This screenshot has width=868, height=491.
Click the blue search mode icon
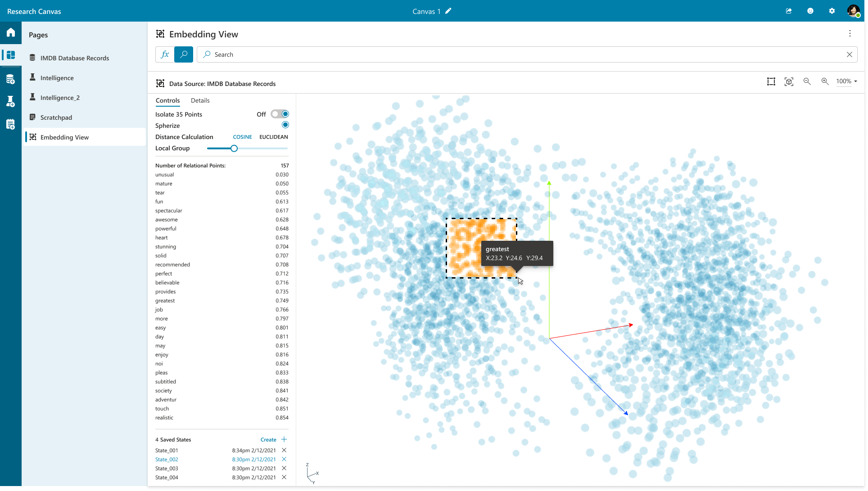click(184, 54)
